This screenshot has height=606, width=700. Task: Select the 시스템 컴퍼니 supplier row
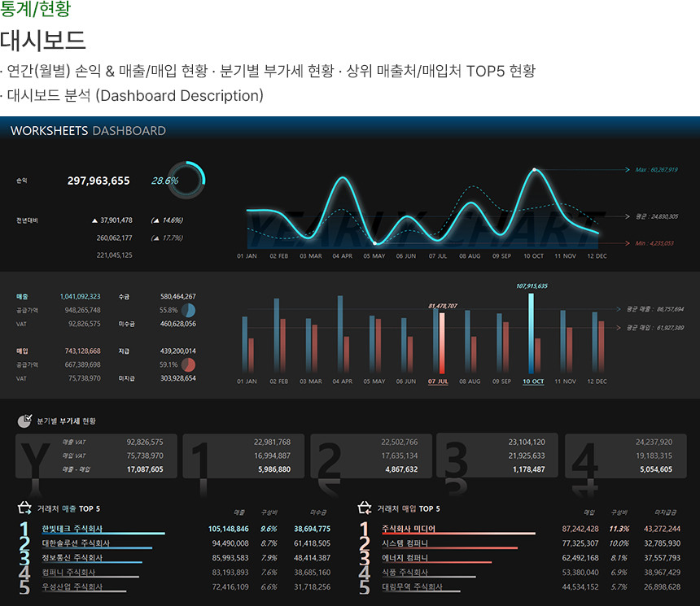405,543
